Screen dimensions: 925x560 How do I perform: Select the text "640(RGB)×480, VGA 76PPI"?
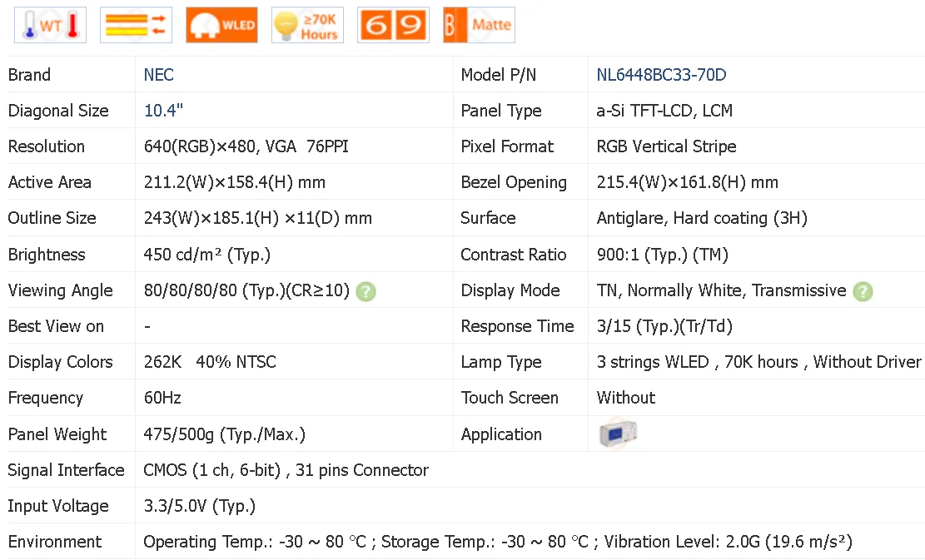[x=246, y=146]
